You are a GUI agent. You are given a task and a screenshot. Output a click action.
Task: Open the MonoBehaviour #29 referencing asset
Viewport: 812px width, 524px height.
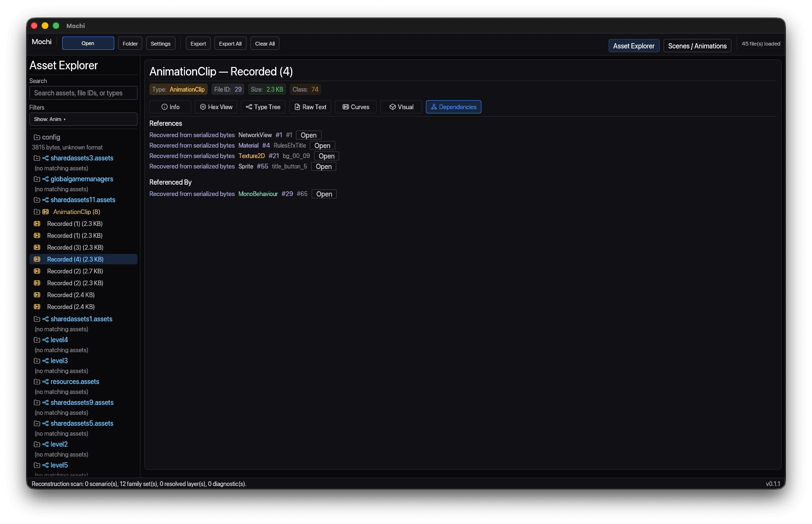coord(324,194)
